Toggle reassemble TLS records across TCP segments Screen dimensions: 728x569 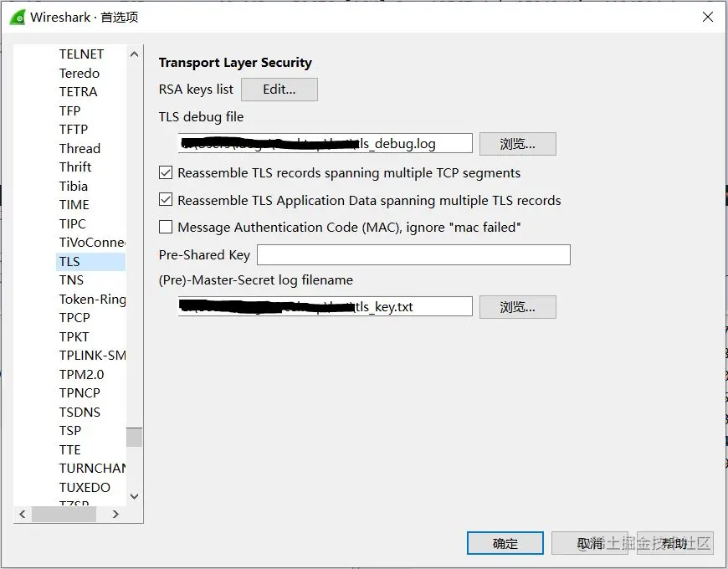[x=166, y=172]
